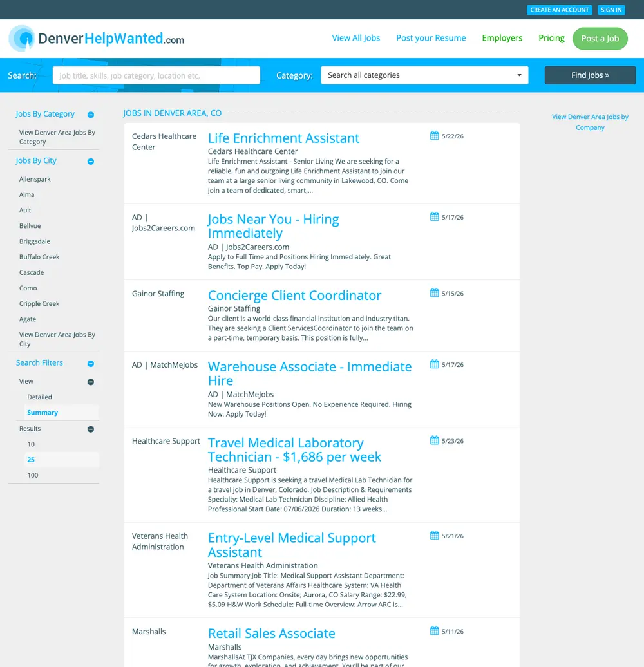Select Bellvue city link

[30, 226]
